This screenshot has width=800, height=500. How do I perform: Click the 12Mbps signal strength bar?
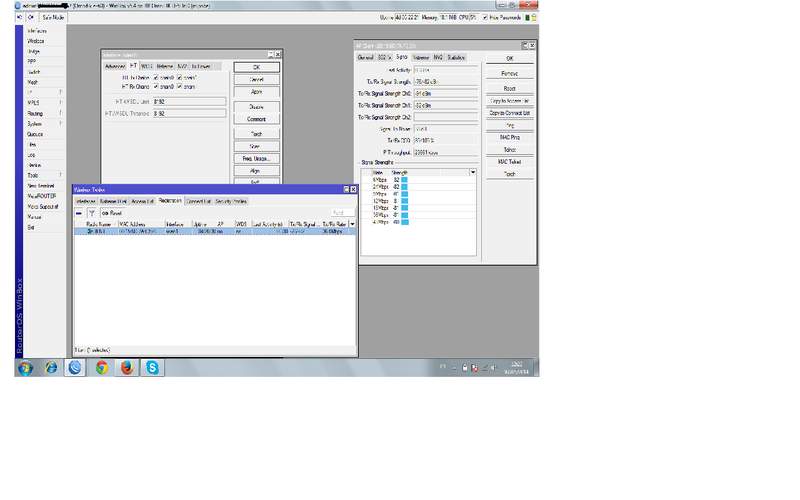pos(404,201)
